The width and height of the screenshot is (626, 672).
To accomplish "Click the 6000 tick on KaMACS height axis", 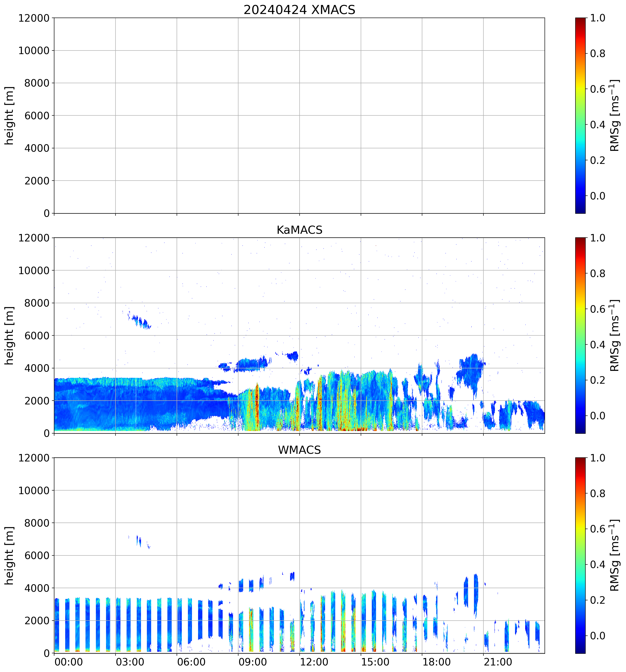I will point(37,335).
